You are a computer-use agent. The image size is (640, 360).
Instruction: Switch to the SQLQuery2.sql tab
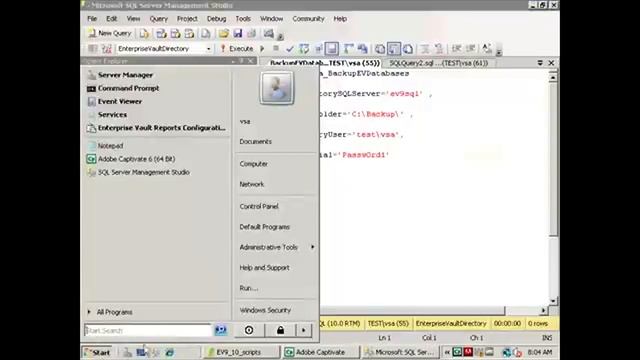(x=439, y=63)
